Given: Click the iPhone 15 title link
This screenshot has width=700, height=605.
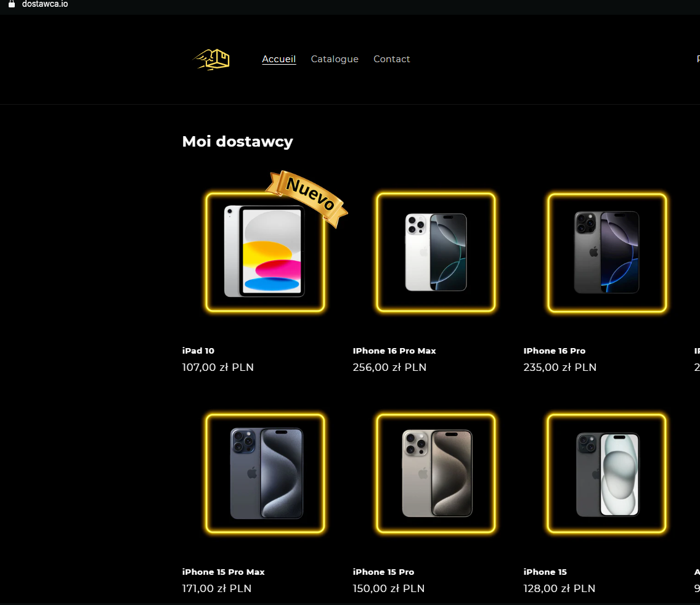Looking at the screenshot, I should coord(545,572).
